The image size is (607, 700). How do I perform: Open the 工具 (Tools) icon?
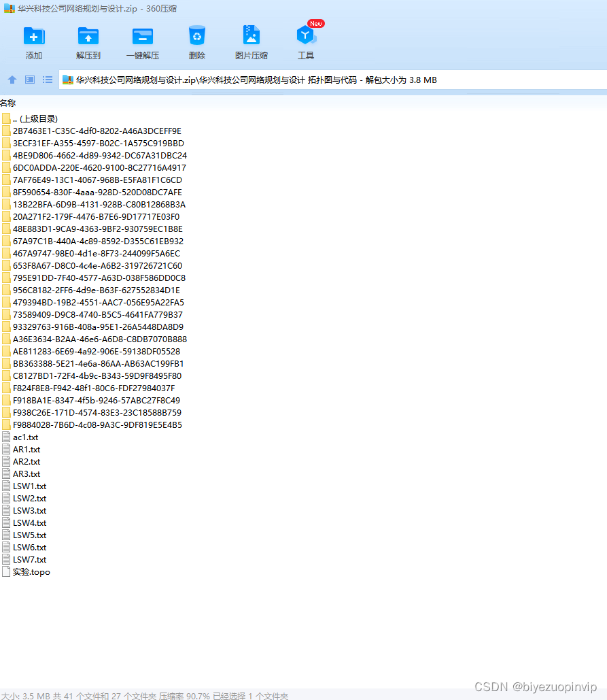coord(306,35)
